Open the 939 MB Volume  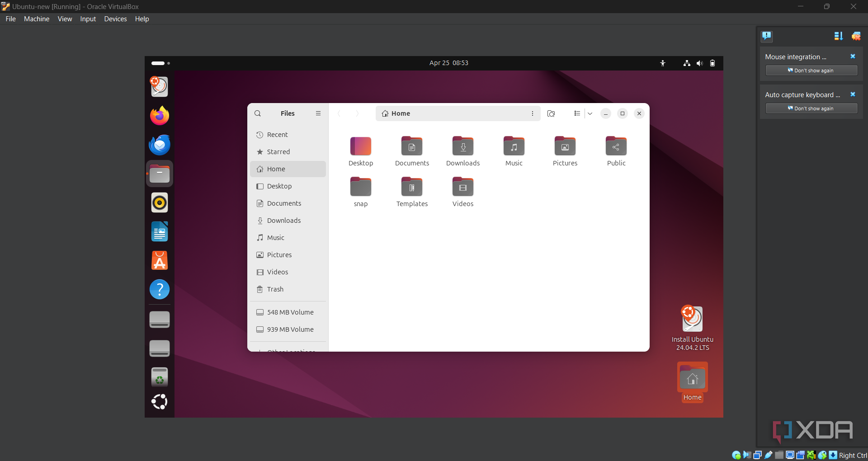[x=288, y=329]
